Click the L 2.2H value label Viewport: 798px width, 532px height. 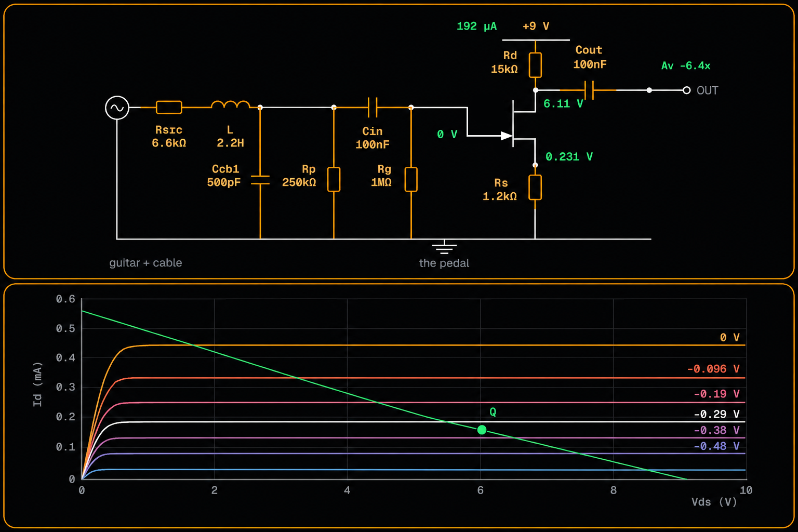230,137
